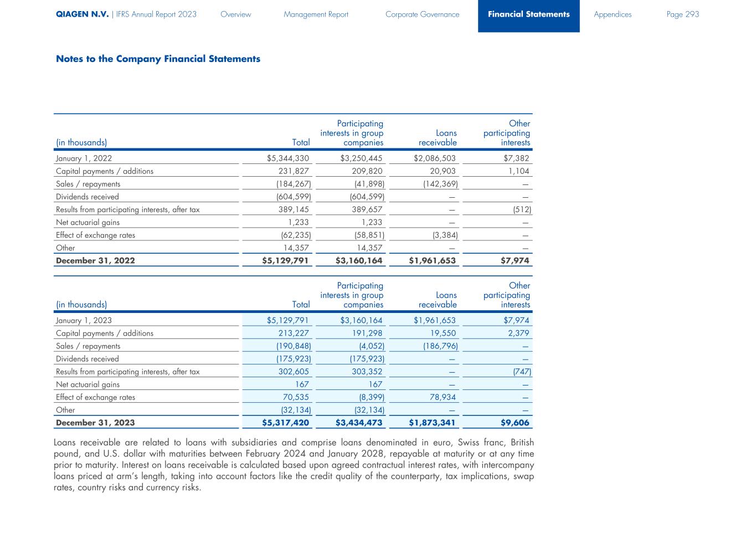Click the 2023 capital additions total 213,227
Image resolution: width=756 pixels, height=534 pixels.
coord(293,333)
